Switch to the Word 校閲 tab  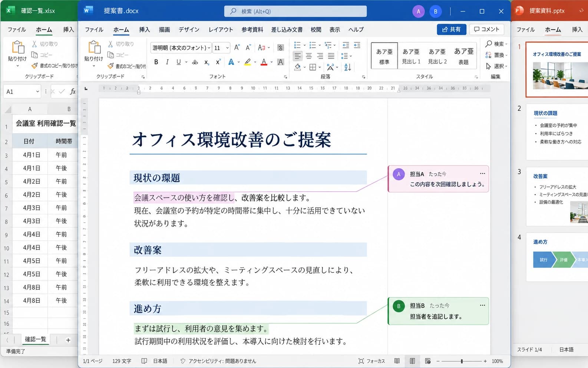click(316, 30)
